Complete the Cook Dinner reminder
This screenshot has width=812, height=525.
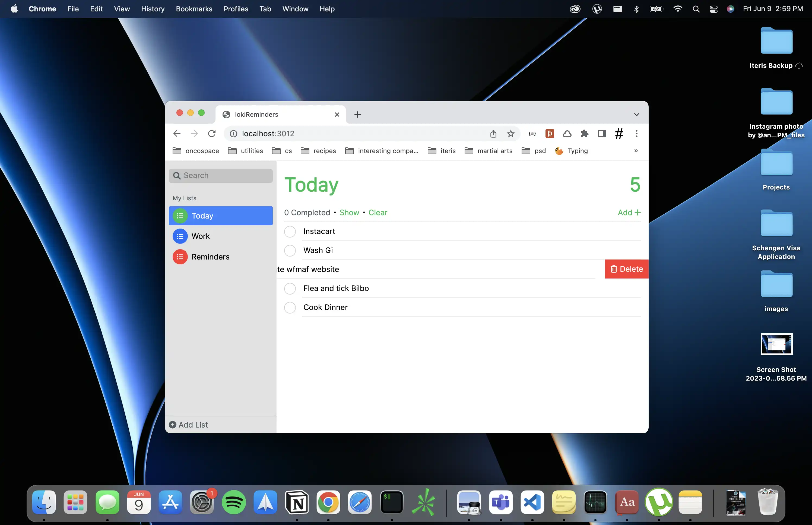[x=290, y=308]
